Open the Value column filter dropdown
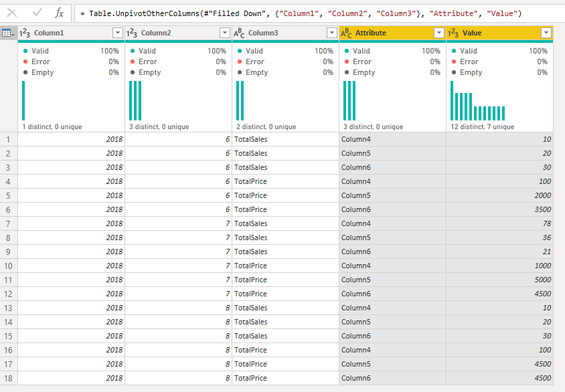Screen dimensions: 565x392 (x=546, y=33)
